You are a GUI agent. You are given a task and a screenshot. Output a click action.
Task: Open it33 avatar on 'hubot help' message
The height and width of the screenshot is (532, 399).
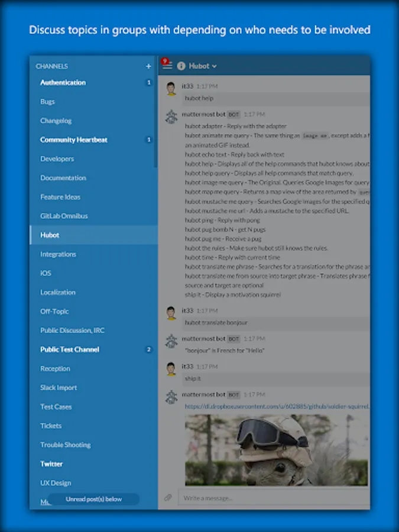pos(171,89)
